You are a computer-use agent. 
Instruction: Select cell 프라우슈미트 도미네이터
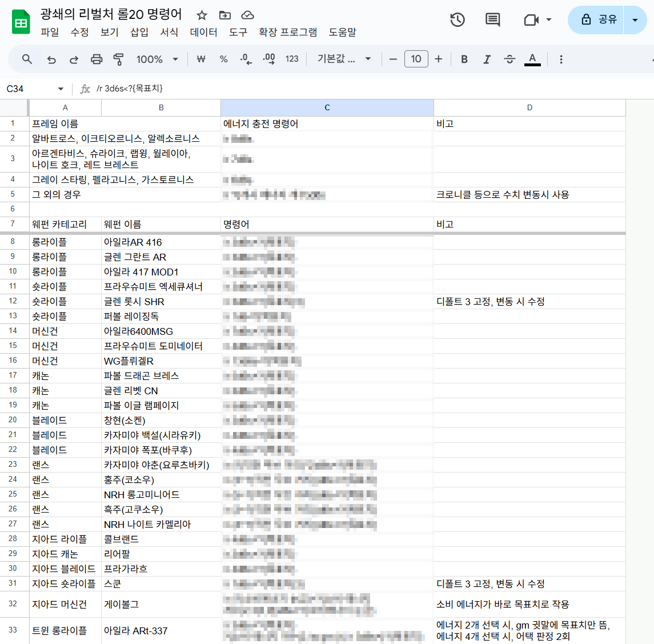(161, 346)
